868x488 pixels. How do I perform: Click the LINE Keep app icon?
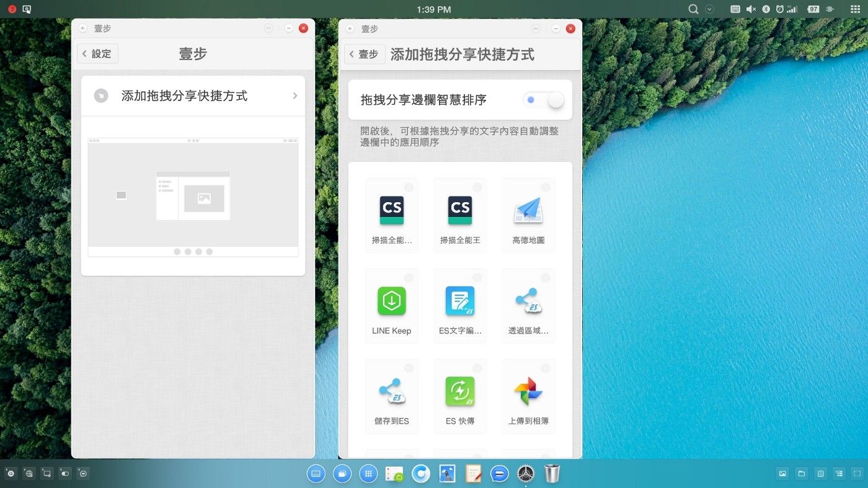(391, 301)
